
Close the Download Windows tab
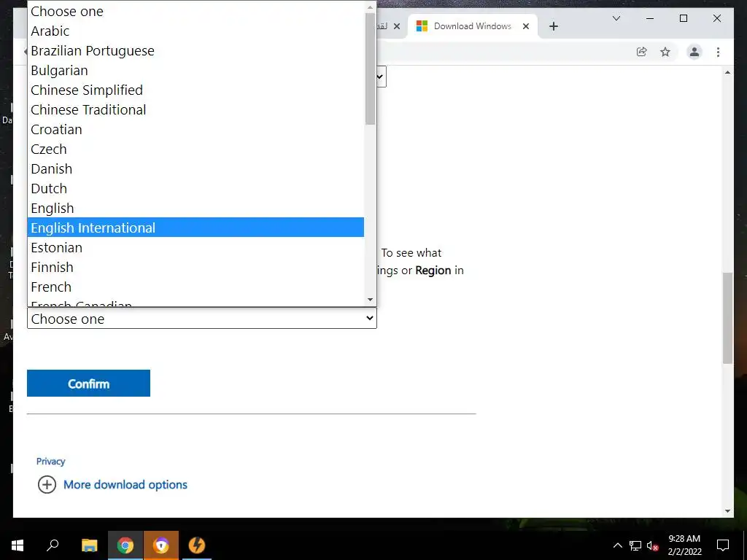pyautogui.click(x=526, y=26)
